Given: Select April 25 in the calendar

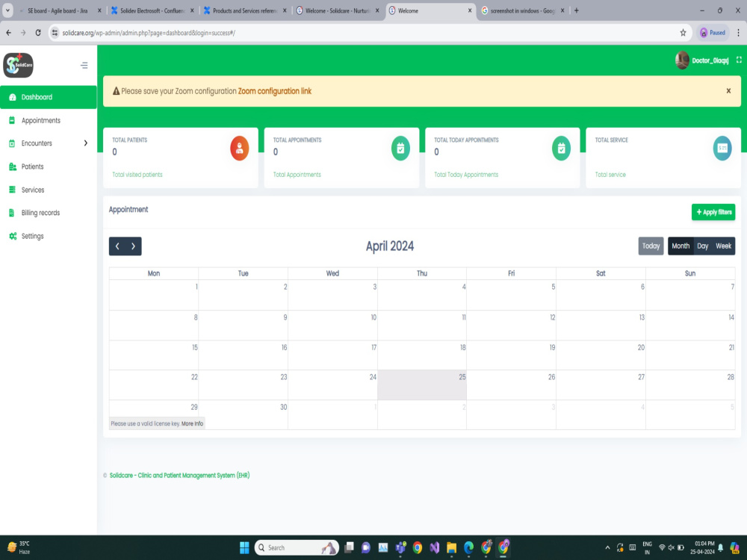Looking at the screenshot, I should (421, 385).
